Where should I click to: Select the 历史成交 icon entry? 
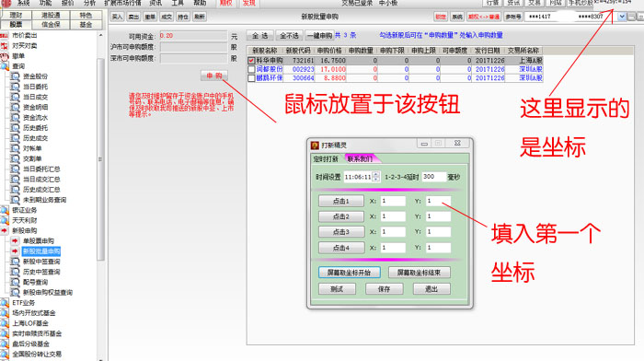pyautogui.click(x=16, y=138)
